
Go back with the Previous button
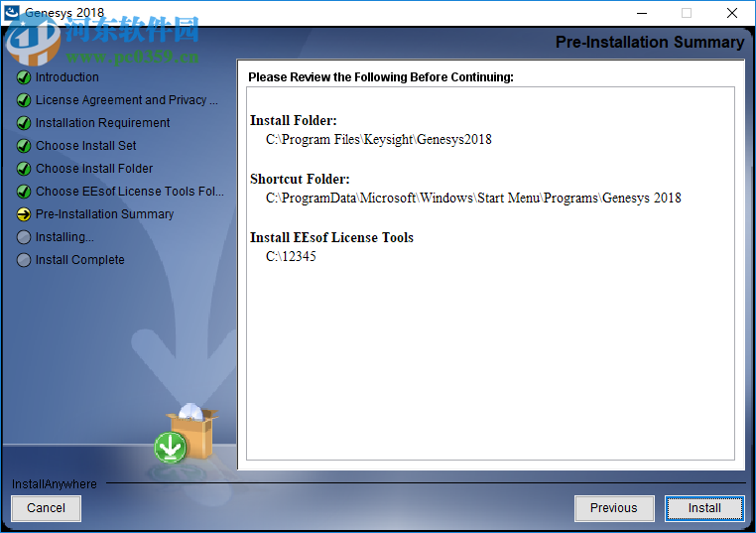pos(614,508)
